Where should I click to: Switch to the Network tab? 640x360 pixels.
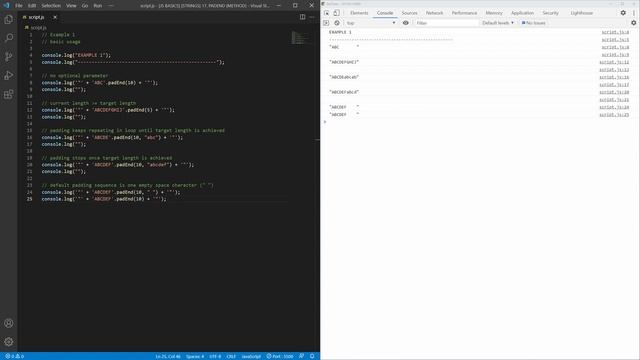(434, 13)
